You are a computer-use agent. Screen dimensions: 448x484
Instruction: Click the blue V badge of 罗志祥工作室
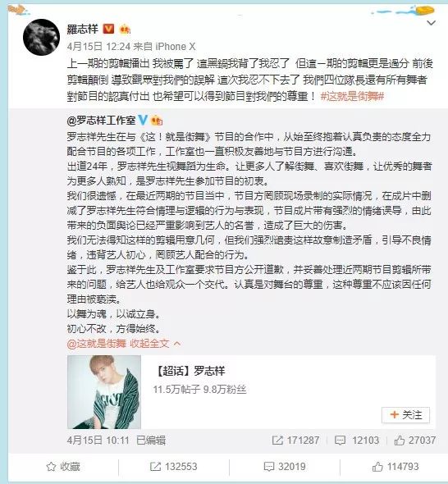point(143,120)
